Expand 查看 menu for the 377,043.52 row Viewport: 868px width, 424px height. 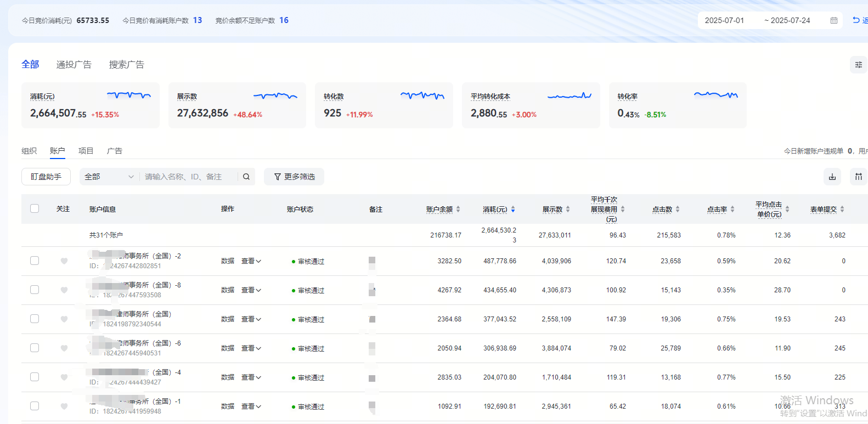tap(251, 319)
